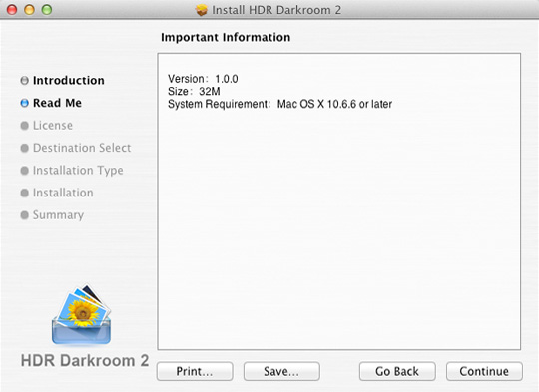This screenshot has width=539, height=392.
Task: Click the package icon in title bar
Action: point(202,10)
